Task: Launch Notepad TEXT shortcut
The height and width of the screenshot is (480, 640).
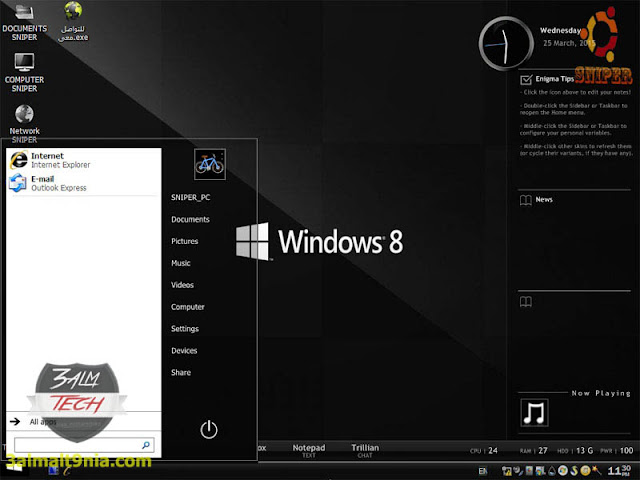Action: click(309, 451)
